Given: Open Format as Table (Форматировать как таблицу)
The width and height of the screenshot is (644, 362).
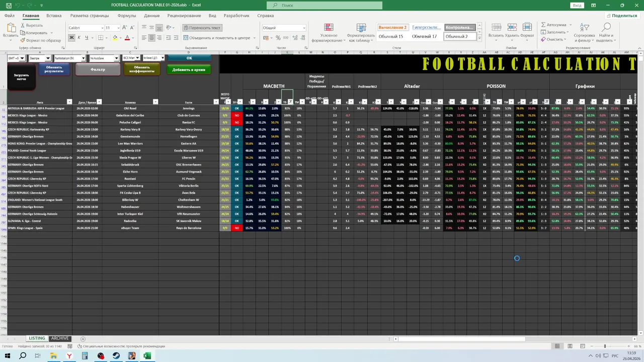Looking at the screenshot, I should (x=361, y=33).
